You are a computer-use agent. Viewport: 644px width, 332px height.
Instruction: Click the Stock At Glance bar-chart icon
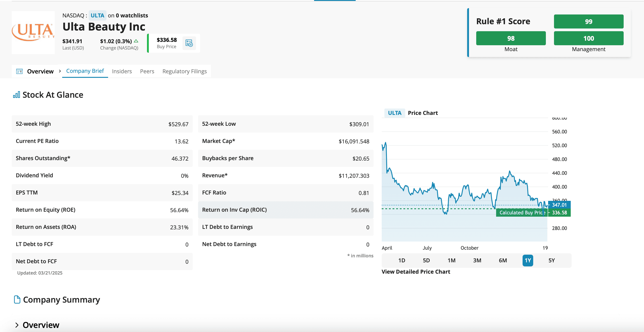[x=17, y=95]
